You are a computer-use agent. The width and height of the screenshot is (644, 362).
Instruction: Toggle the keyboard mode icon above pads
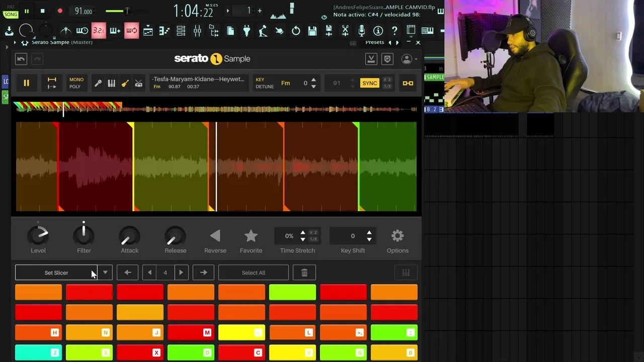tap(406, 273)
